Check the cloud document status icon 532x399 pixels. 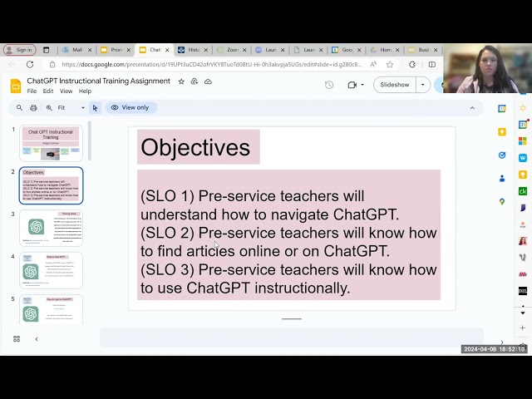coord(208,81)
